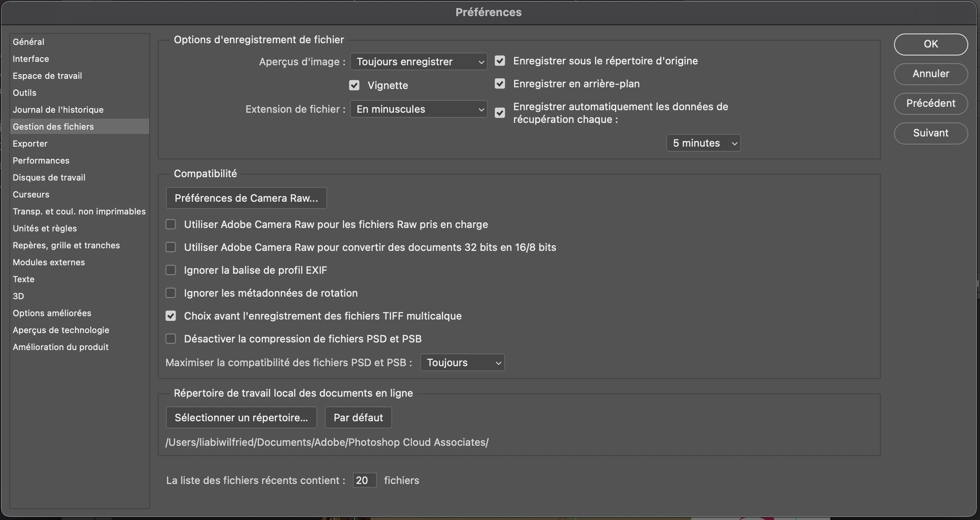Select the 'Exporter' category in the sidebar
980x520 pixels.
coord(30,143)
